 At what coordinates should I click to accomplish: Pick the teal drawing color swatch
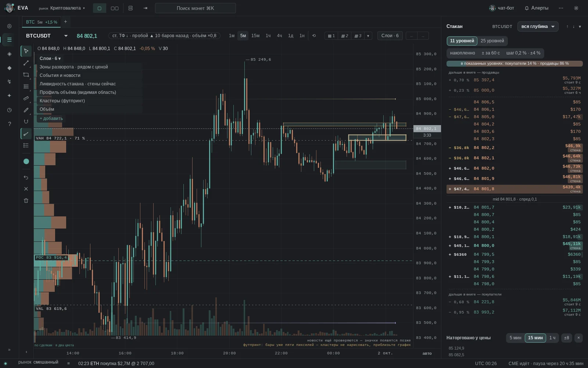point(26,161)
